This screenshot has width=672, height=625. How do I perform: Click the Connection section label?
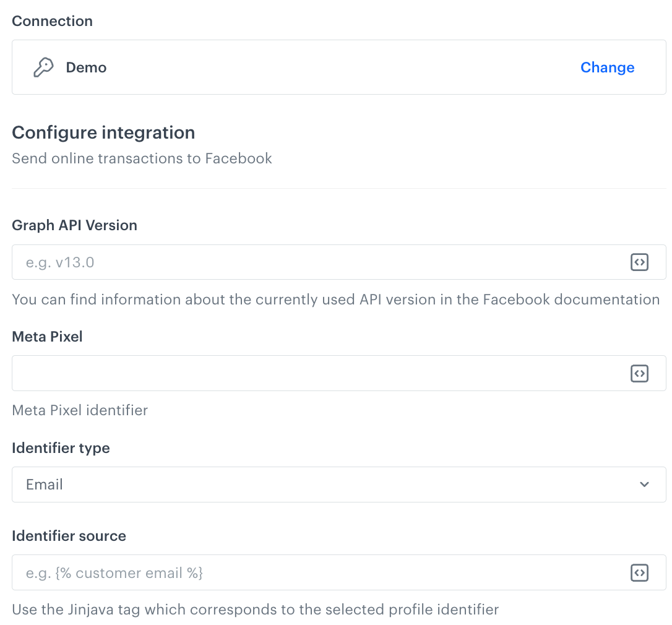tap(52, 21)
